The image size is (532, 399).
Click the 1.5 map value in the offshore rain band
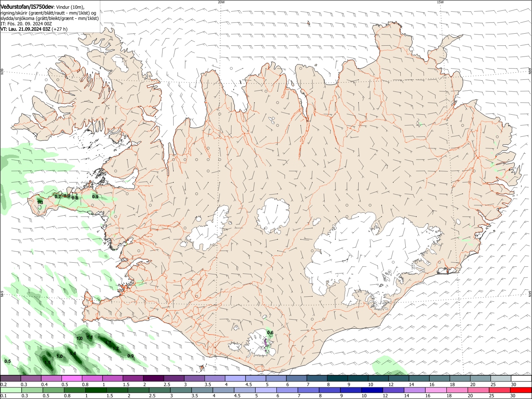tap(47, 363)
